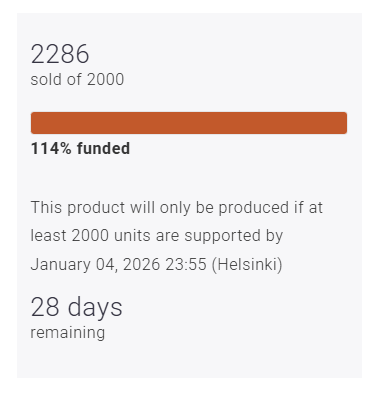
Task: Click the "(Helsinki)" timezone text
Action: [x=247, y=265]
